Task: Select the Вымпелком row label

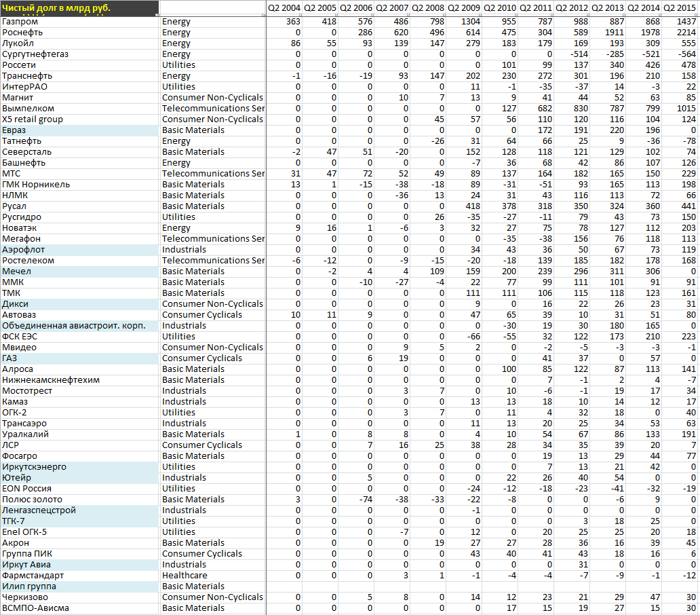Action: tap(79, 109)
